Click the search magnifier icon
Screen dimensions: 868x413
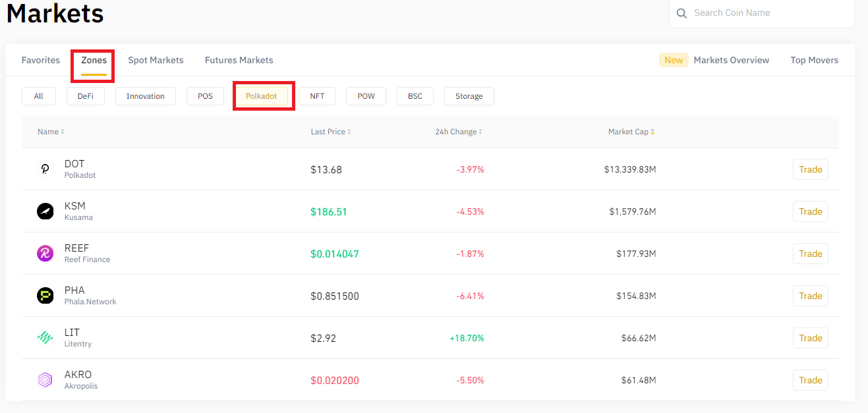681,13
